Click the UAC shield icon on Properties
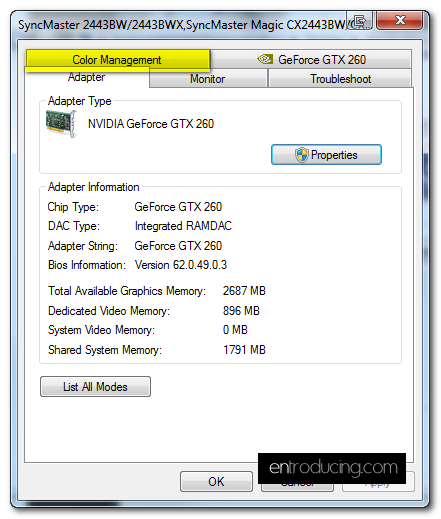 pos(301,155)
